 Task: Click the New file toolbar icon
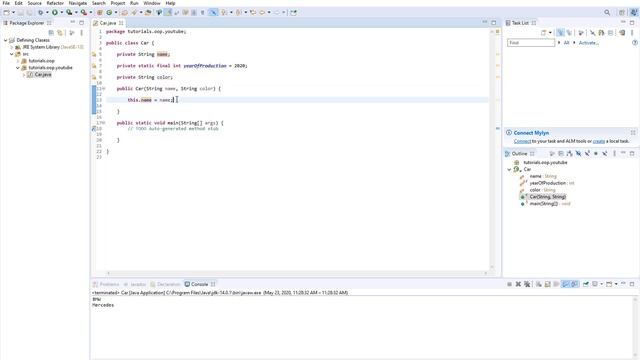coord(6,13)
